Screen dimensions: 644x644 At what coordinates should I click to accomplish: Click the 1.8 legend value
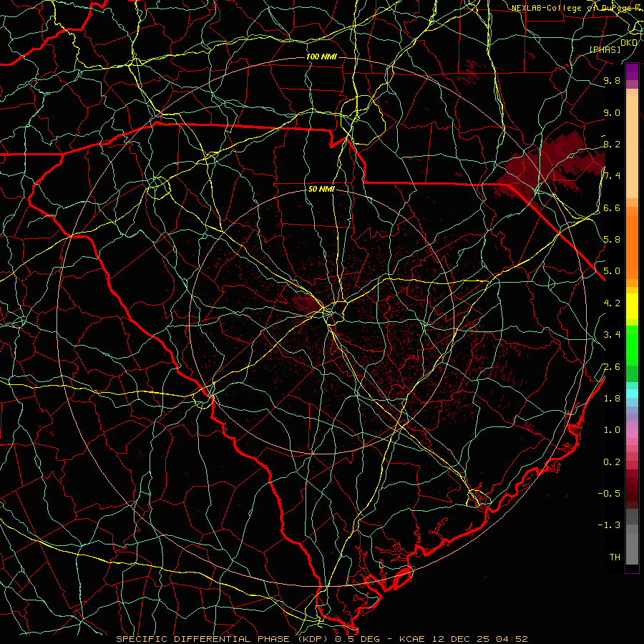point(612,399)
